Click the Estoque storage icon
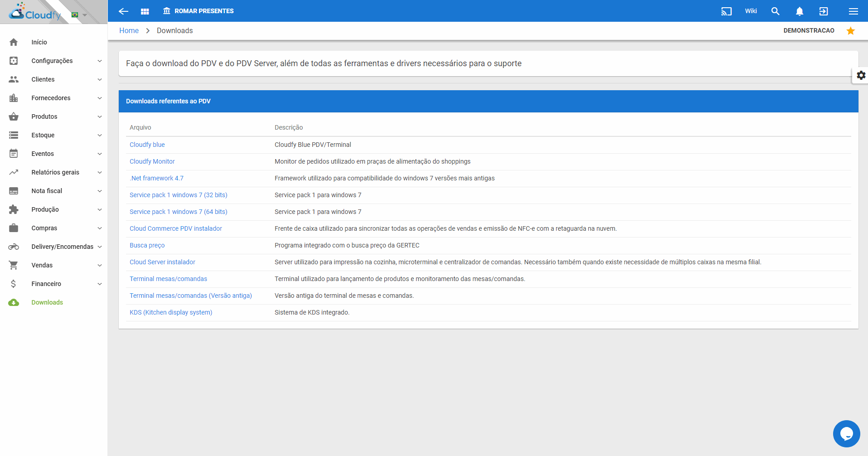Screen dimensions: 868x456 click(14, 135)
